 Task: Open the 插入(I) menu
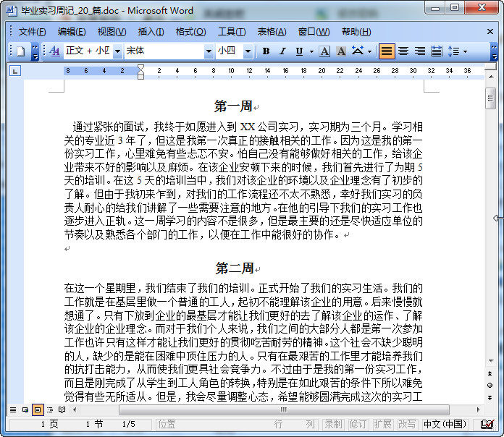coord(151,32)
